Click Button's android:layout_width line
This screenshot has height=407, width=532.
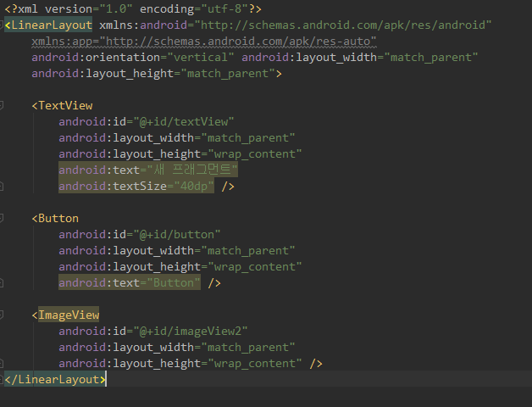pos(177,251)
